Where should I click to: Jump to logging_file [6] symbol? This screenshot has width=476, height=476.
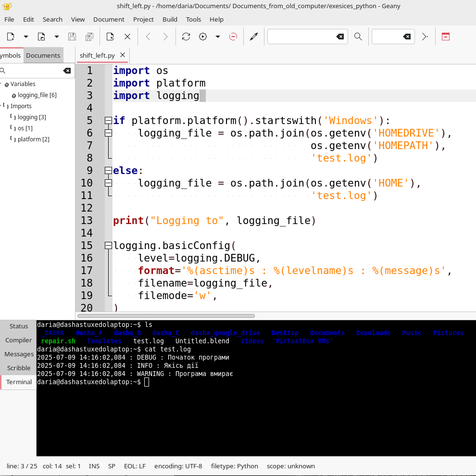pos(37,95)
